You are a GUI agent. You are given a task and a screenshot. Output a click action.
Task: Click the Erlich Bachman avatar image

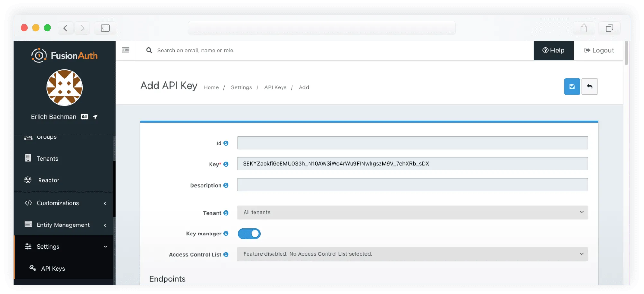(65, 87)
